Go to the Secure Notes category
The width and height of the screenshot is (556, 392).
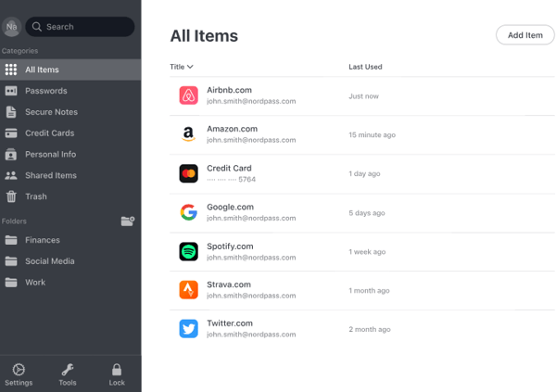point(51,112)
